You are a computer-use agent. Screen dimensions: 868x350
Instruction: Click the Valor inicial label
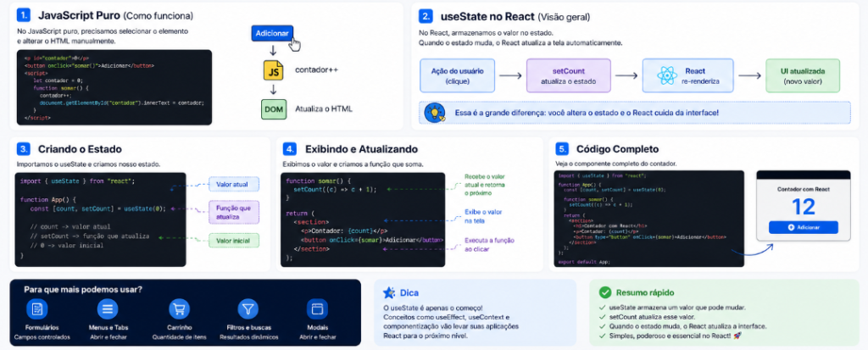point(232,241)
